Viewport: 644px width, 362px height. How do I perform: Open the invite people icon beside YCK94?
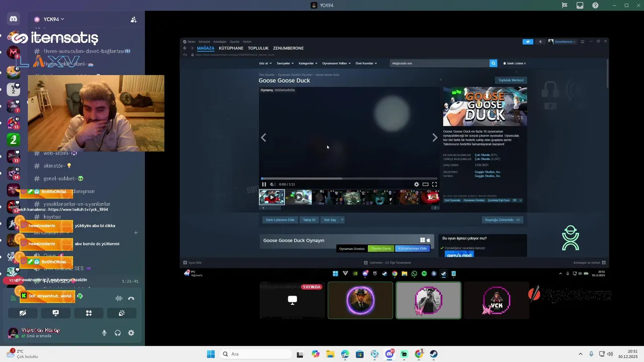pyautogui.click(x=133, y=20)
